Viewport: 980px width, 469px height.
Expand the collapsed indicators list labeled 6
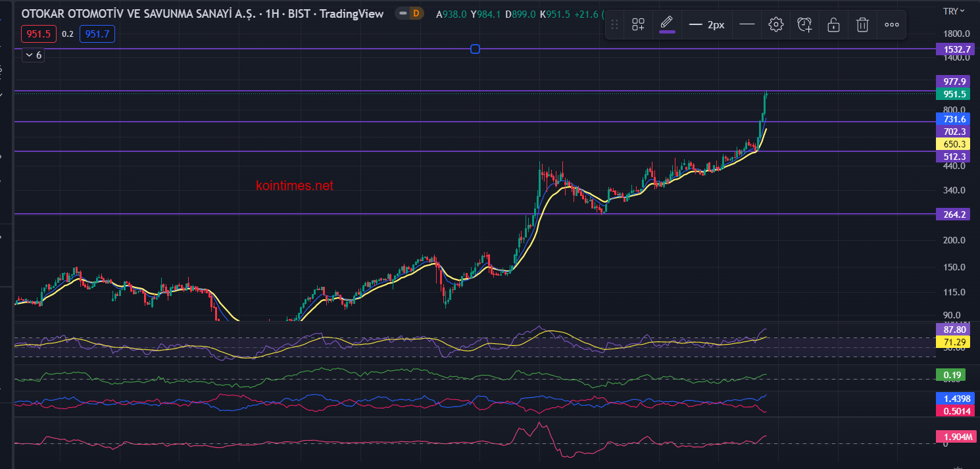click(33, 55)
